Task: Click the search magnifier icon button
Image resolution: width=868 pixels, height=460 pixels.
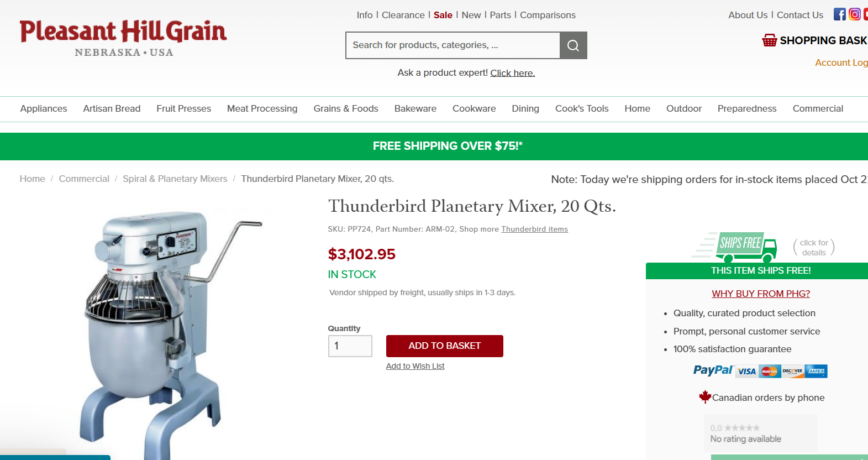Action: coord(573,45)
